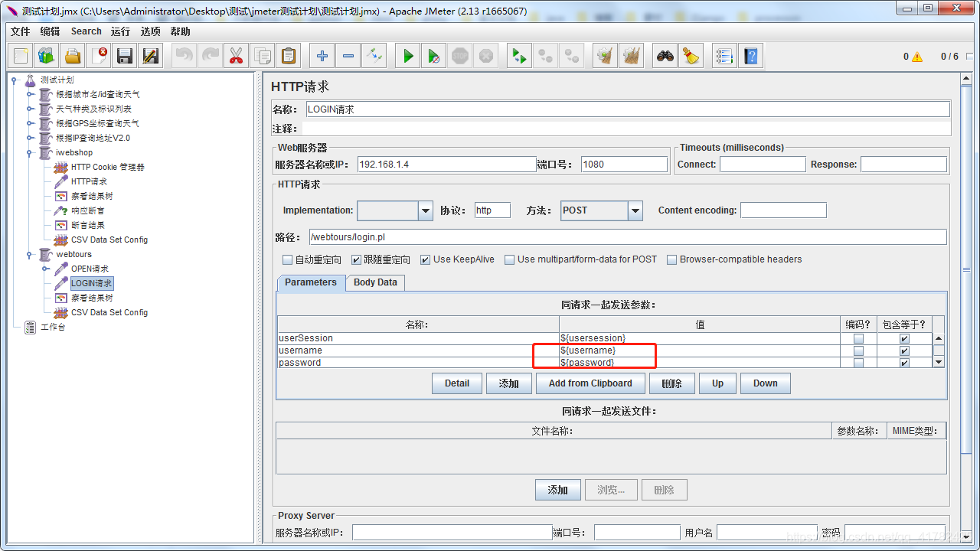Click the Clear results broom icon
Screen dimensions: 980x551
click(606, 56)
